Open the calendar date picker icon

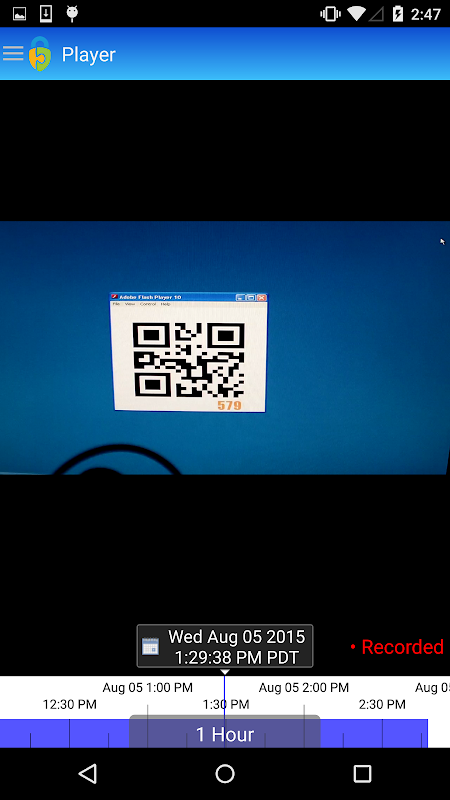(x=151, y=646)
